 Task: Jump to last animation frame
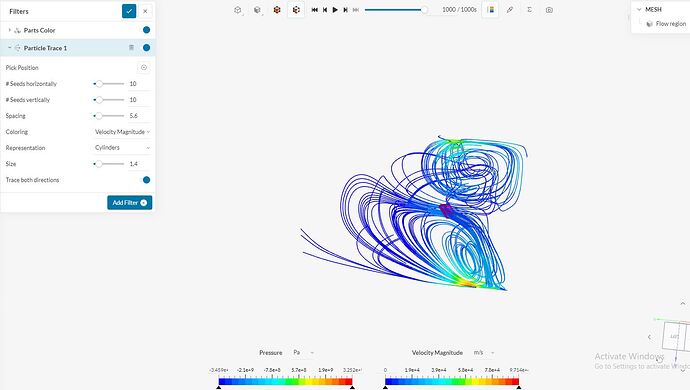click(356, 10)
